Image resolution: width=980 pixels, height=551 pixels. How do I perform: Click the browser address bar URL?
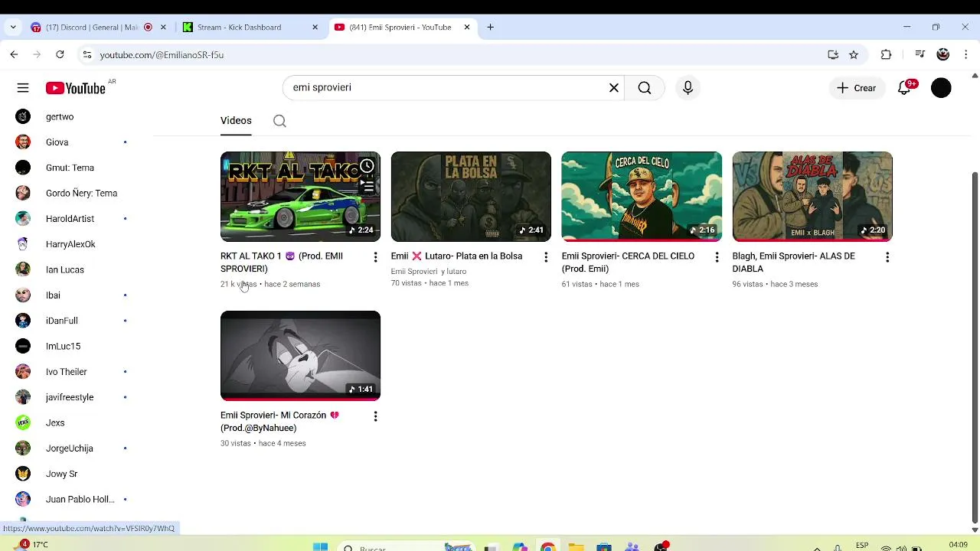coord(162,55)
